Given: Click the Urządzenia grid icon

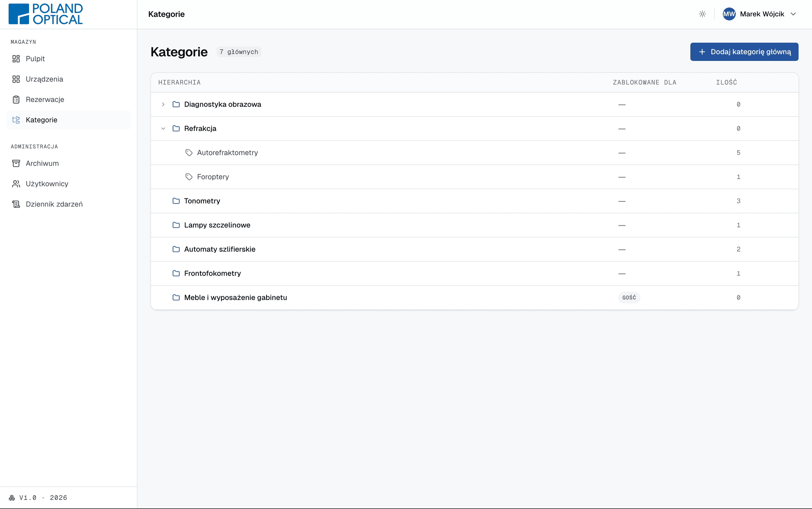Looking at the screenshot, I should (16, 79).
